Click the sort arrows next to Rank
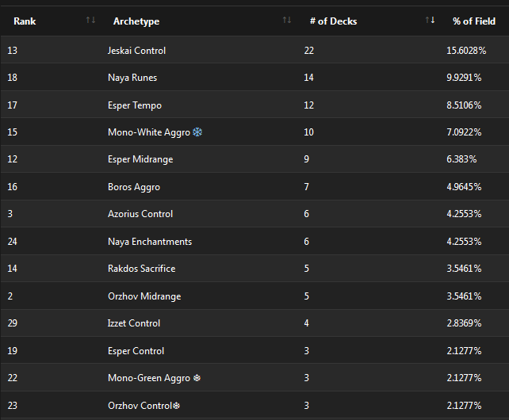509x420 pixels. [x=90, y=21]
